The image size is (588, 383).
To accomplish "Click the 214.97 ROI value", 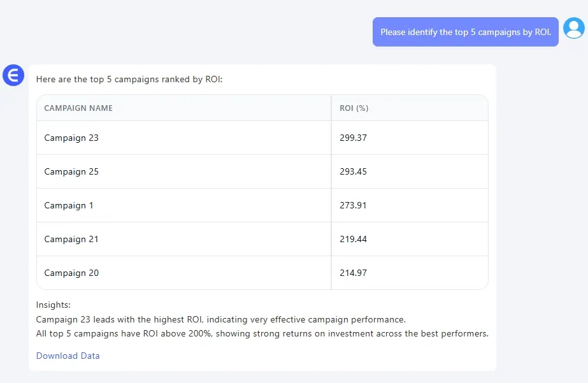I will (353, 273).
